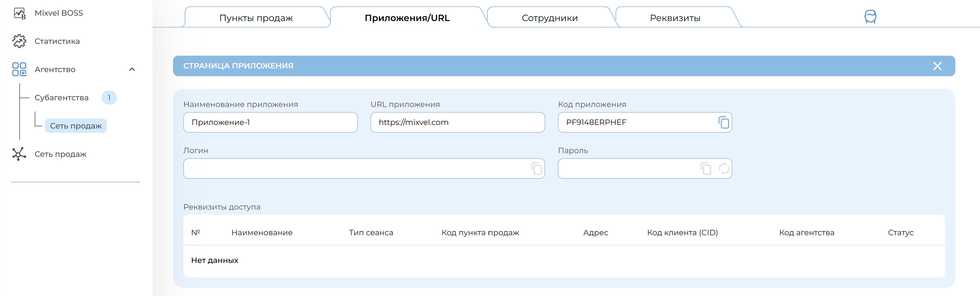Screen dimensions: 980x296
Task: Collapse the Агентство menu chevron
Action: 132,69
